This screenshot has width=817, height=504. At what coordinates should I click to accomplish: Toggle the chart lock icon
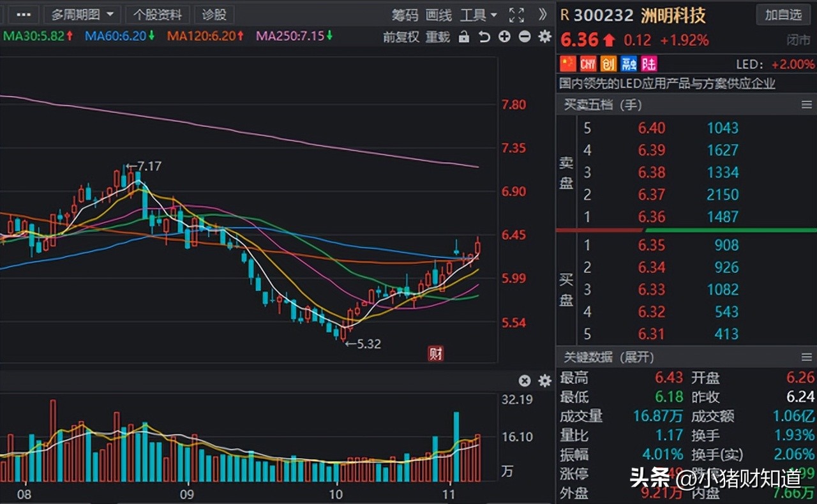click(x=465, y=37)
